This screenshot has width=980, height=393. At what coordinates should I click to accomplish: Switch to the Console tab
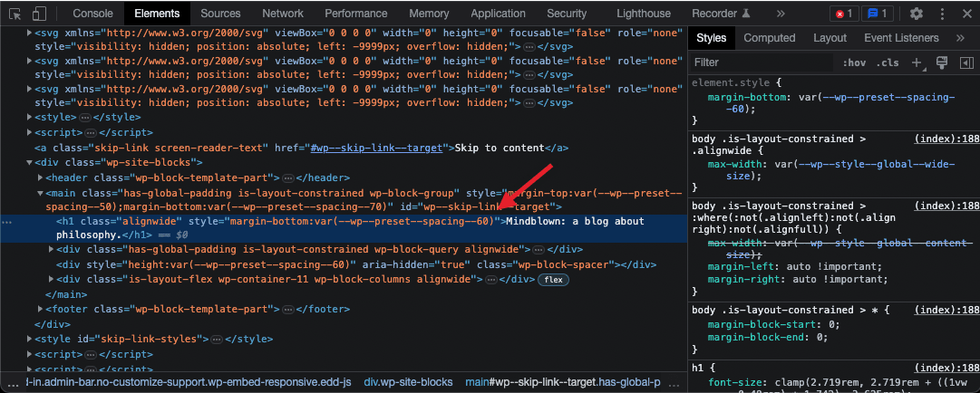[x=93, y=13]
